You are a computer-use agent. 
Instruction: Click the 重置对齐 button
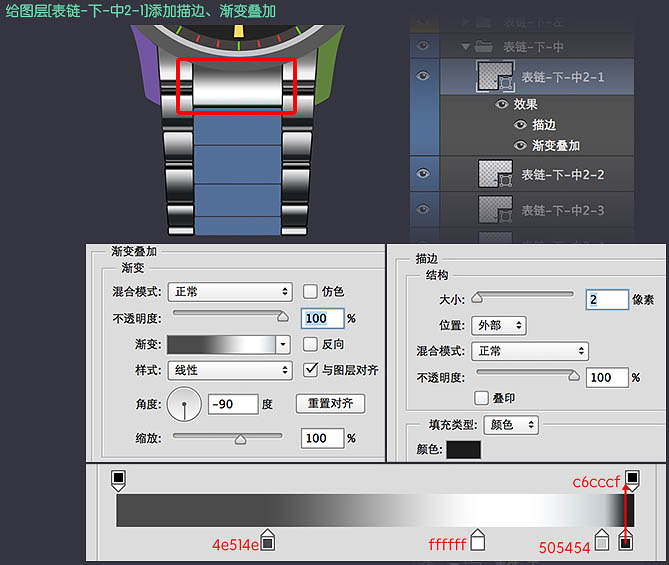[x=330, y=404]
